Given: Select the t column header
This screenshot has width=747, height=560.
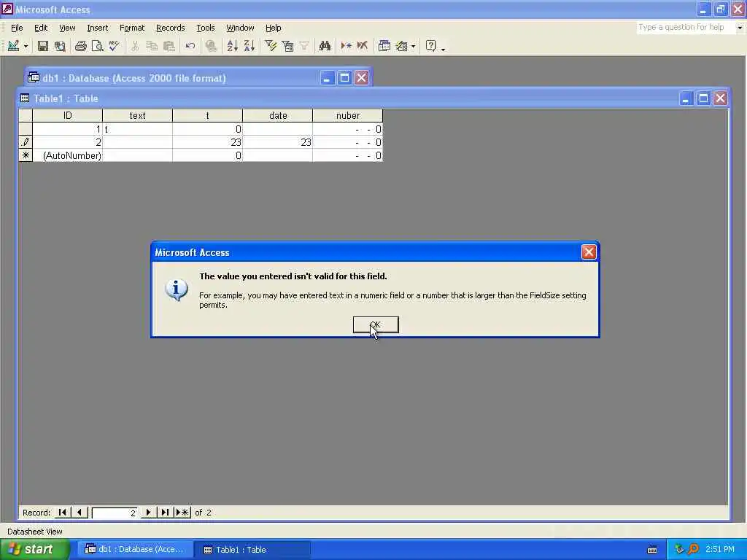Looking at the screenshot, I should pyautogui.click(x=207, y=115).
